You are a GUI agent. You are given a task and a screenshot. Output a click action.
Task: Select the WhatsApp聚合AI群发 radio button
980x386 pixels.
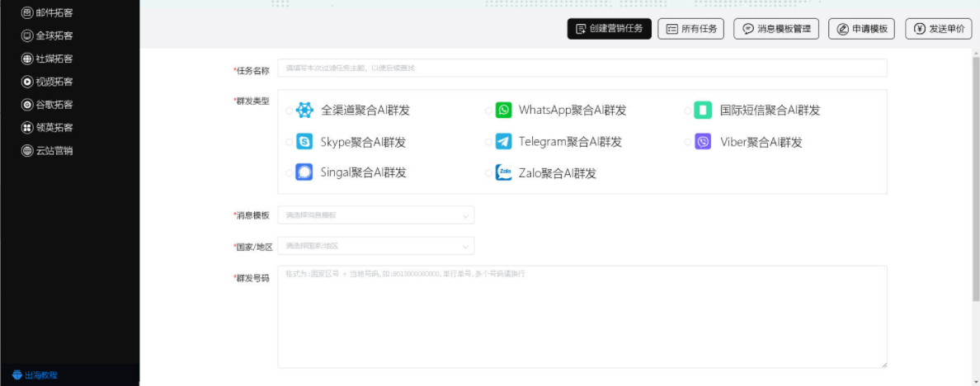pos(488,111)
